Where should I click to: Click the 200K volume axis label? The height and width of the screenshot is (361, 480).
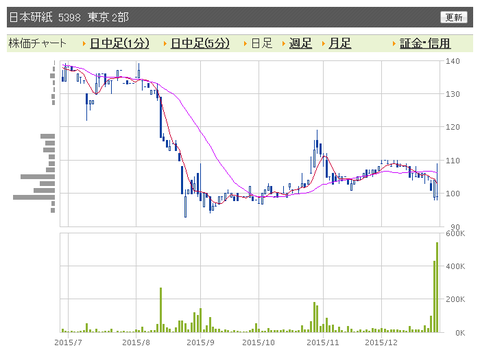click(x=455, y=299)
